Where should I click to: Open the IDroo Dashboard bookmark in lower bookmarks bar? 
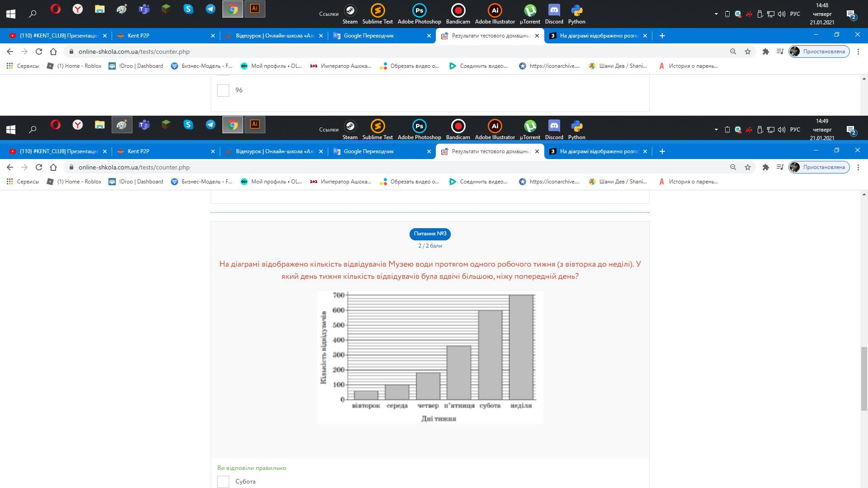point(136,182)
